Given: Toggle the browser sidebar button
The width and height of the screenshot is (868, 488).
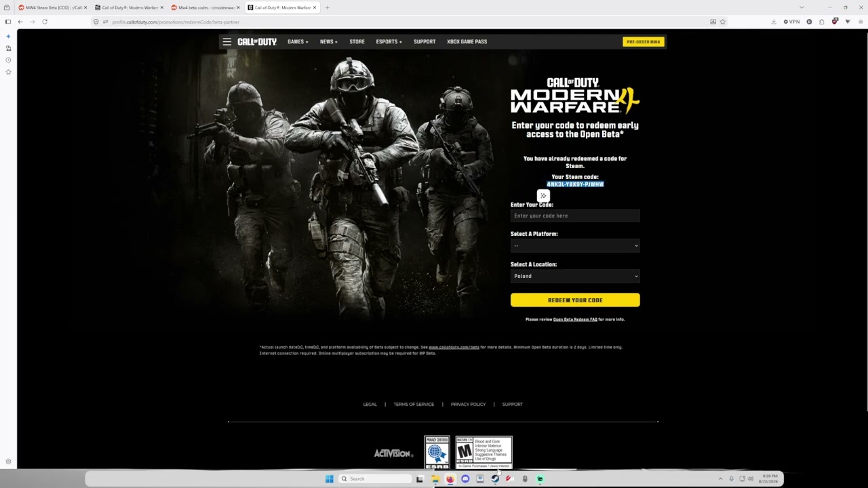Looking at the screenshot, I should [x=8, y=22].
